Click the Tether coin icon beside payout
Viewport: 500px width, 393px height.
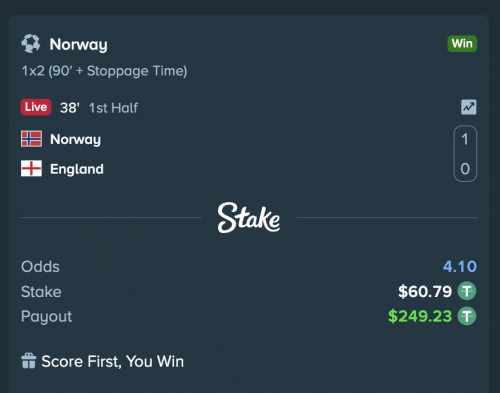click(467, 316)
